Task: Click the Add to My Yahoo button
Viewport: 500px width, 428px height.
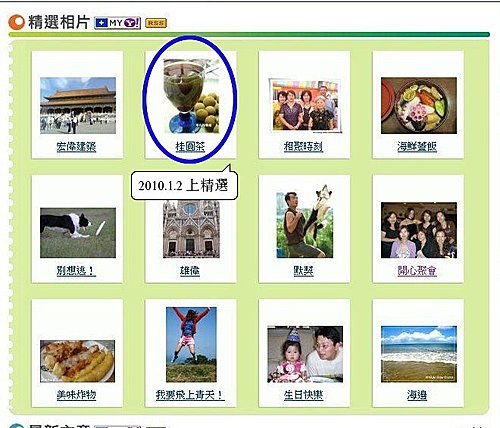Action: click(117, 23)
